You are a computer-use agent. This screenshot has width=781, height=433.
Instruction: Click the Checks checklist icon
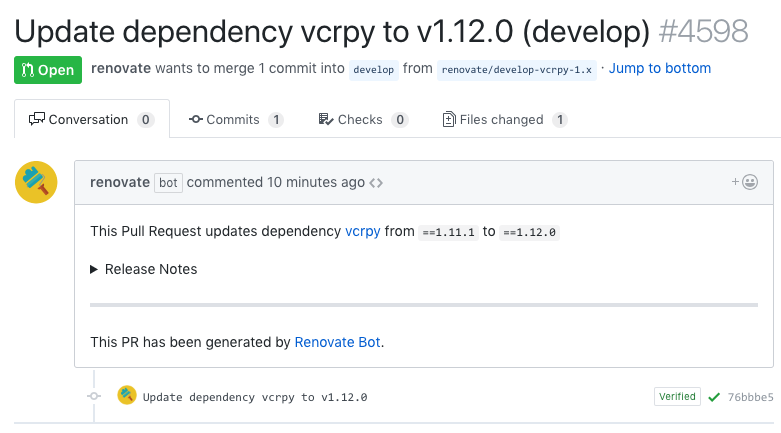326,120
